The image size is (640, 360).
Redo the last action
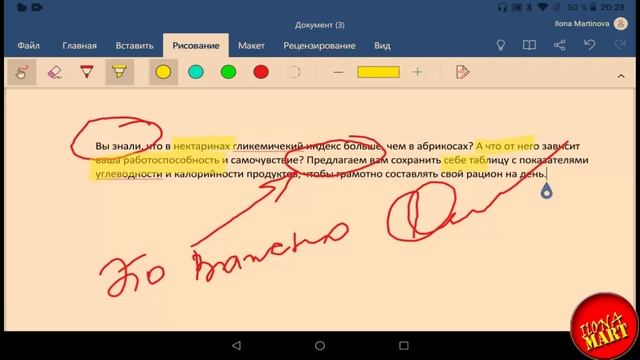(620, 45)
